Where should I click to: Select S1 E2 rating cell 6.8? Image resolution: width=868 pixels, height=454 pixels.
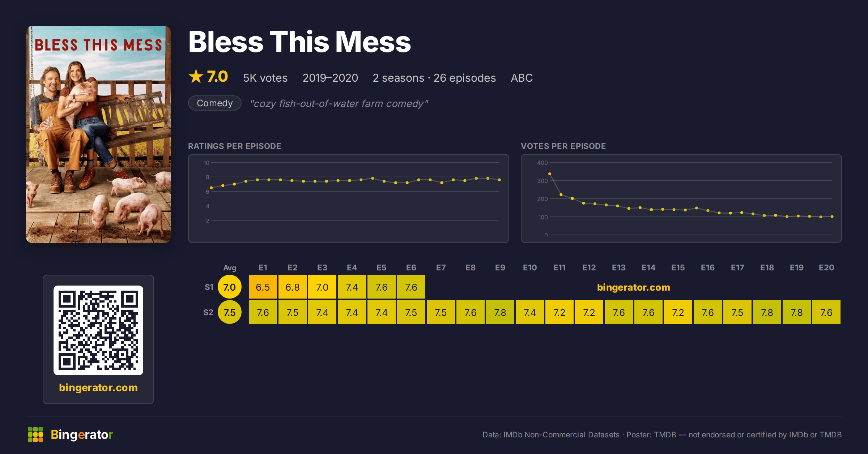[x=293, y=287]
